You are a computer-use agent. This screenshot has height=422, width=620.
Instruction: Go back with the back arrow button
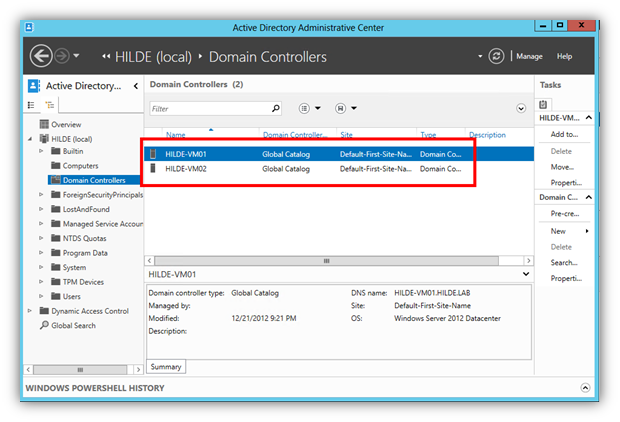41,56
